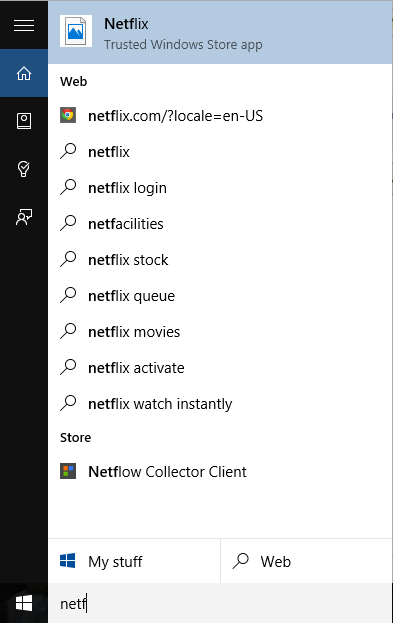Image resolution: width=393 pixels, height=623 pixels.
Task: Click the Netflix app file icon
Action: [x=76, y=31]
